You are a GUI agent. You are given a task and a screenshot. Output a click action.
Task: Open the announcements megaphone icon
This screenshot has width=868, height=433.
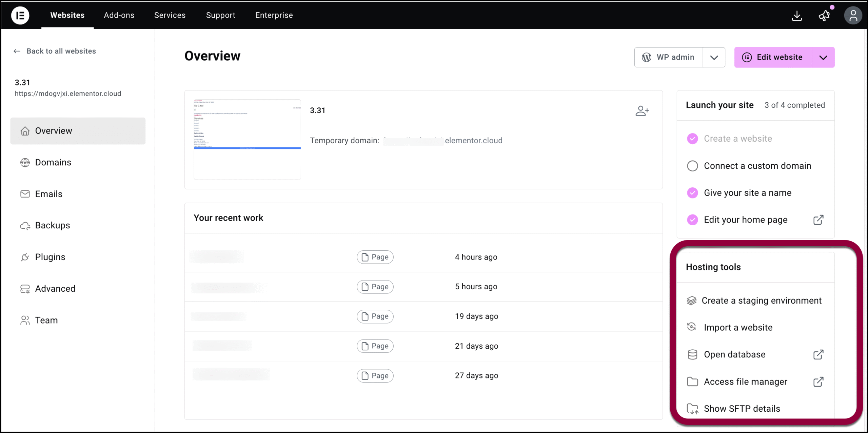[x=824, y=16]
